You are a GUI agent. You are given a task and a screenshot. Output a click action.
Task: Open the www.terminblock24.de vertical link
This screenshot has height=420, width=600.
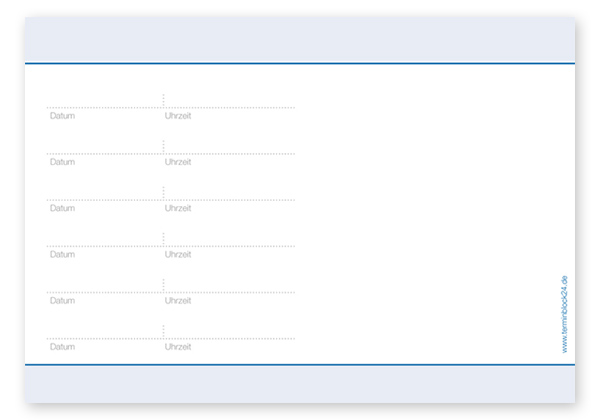[x=565, y=313]
